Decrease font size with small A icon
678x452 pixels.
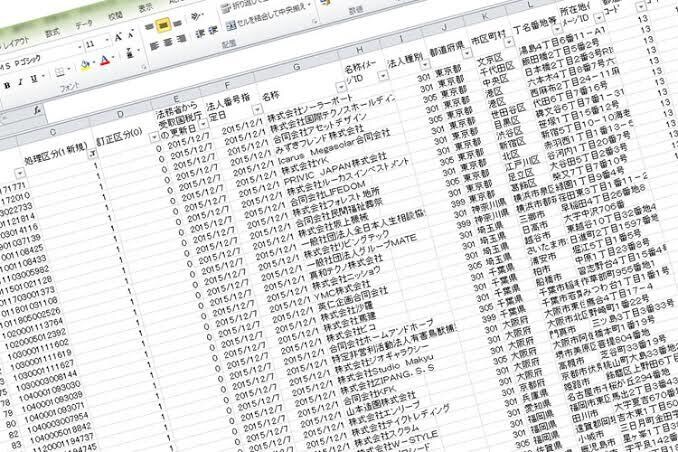131,34
